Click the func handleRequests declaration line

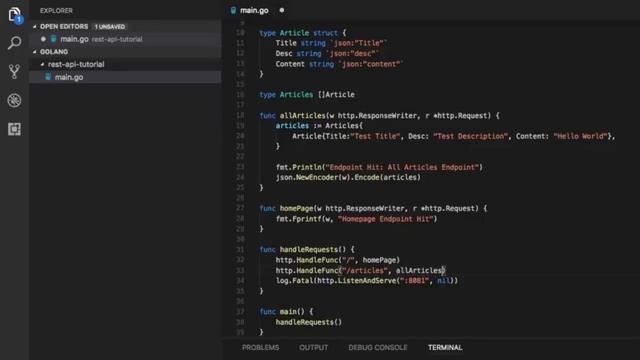(x=307, y=250)
